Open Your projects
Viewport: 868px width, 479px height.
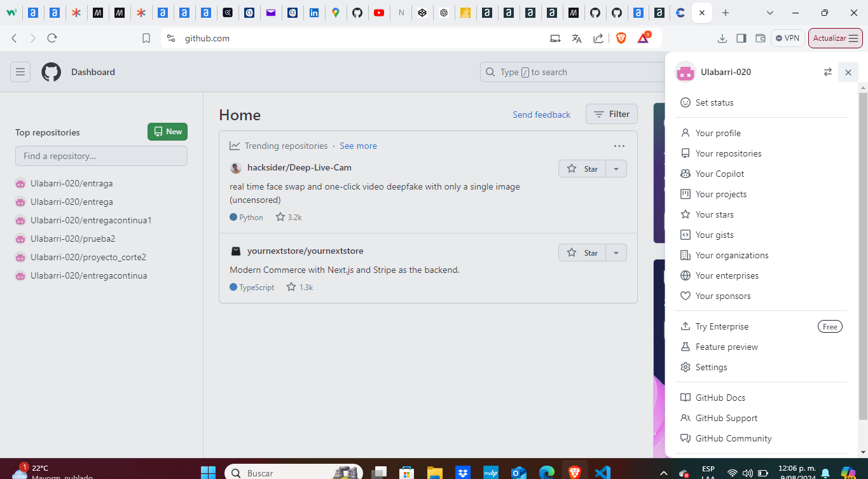point(761,194)
